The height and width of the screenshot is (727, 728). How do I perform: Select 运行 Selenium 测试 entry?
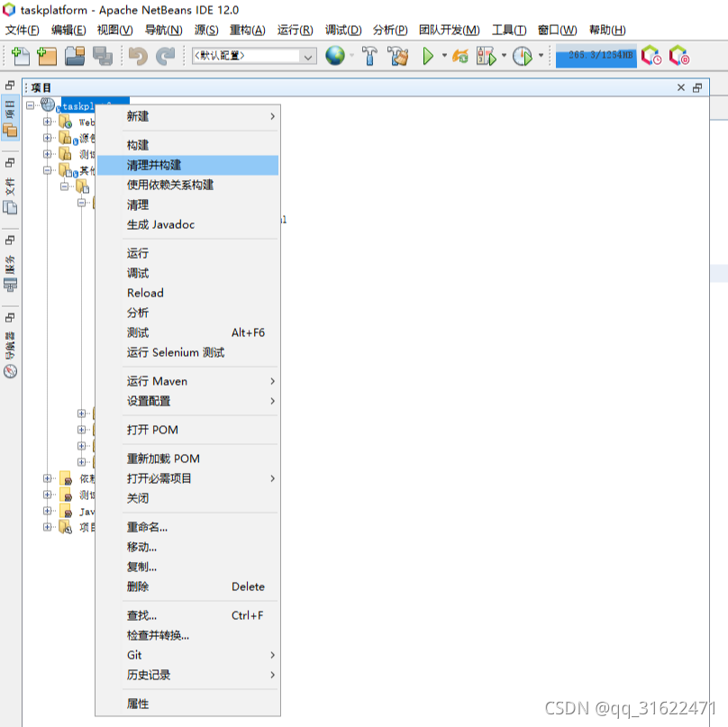[x=187, y=353]
